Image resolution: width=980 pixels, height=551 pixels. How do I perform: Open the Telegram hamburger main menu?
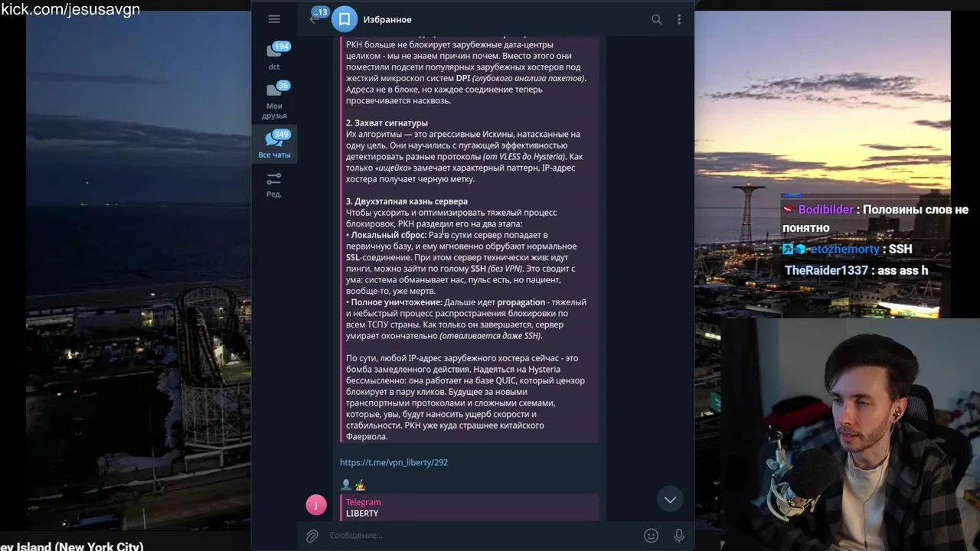coord(274,19)
